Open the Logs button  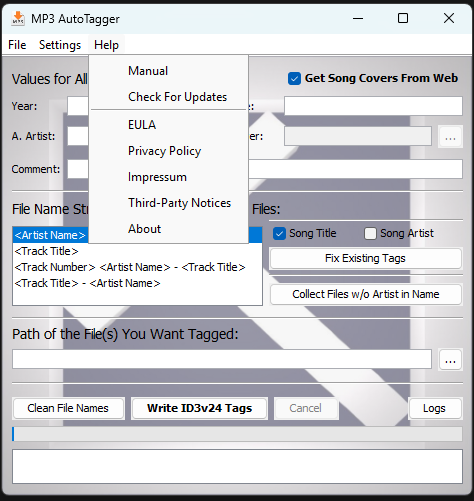click(x=435, y=408)
